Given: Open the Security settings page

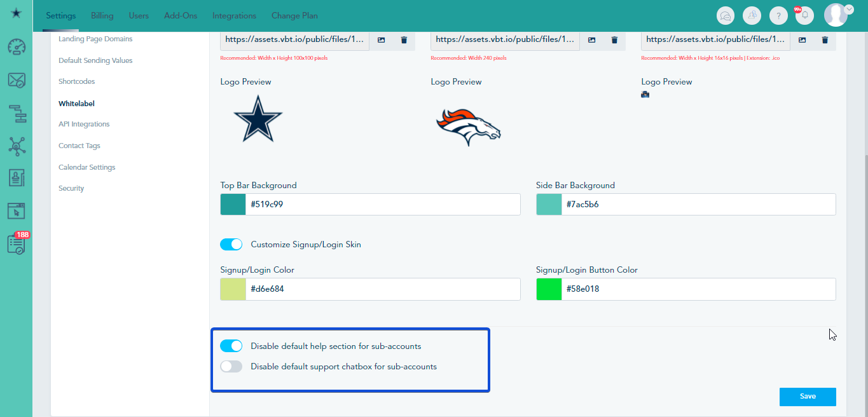Looking at the screenshot, I should coord(71,188).
